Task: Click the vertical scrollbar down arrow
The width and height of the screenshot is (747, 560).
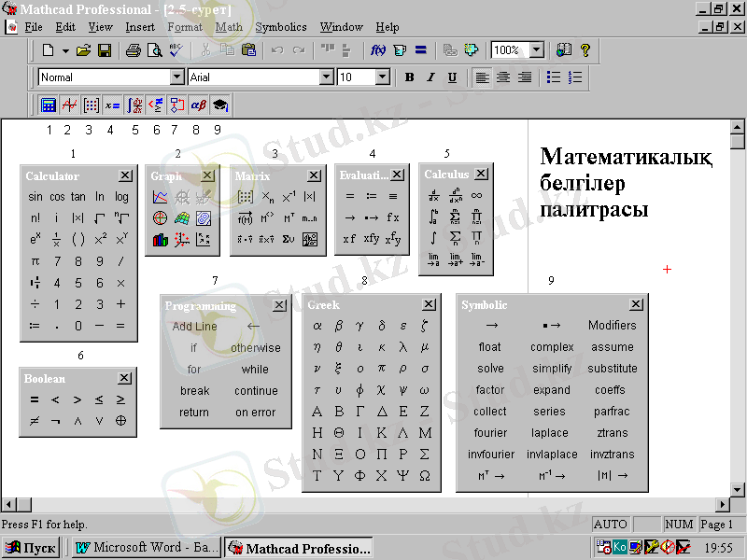Action: point(738,492)
